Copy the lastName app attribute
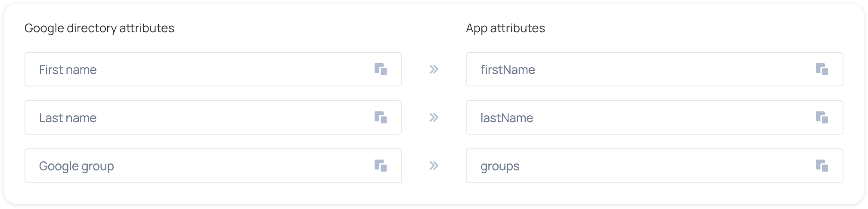868x209 pixels. coord(822,117)
